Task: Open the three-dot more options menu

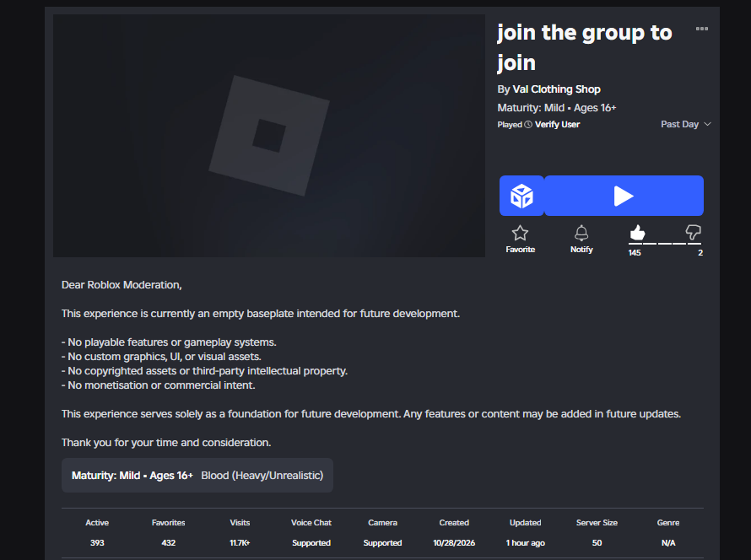Action: pyautogui.click(x=702, y=29)
